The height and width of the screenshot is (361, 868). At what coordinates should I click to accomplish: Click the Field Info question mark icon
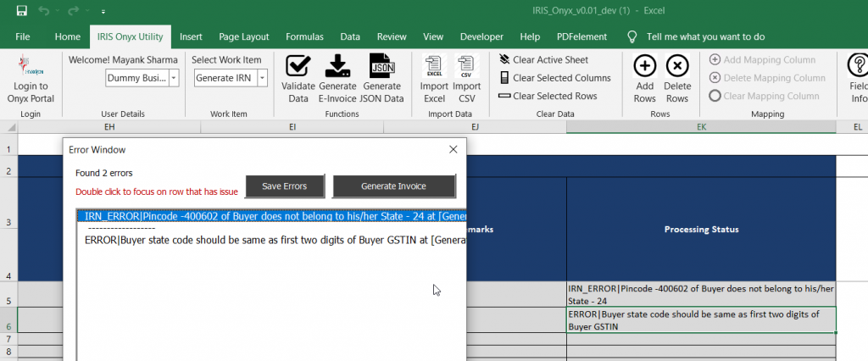[858, 66]
